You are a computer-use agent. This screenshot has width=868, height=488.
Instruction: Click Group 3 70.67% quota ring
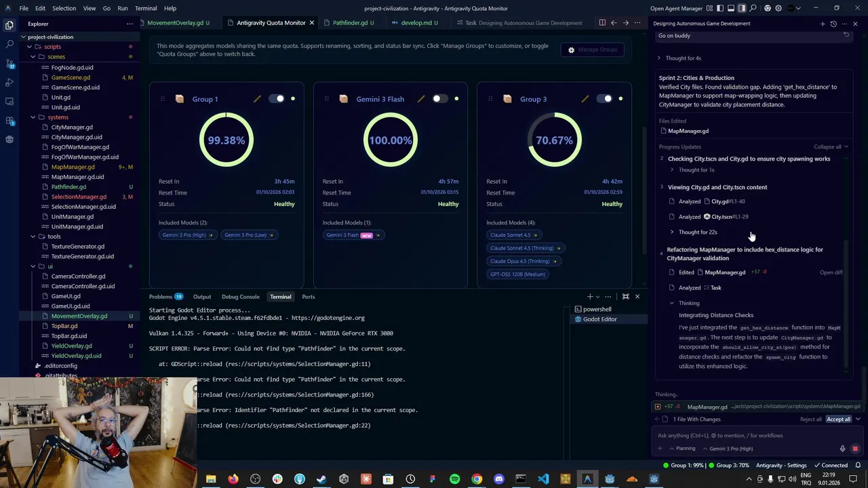point(554,140)
